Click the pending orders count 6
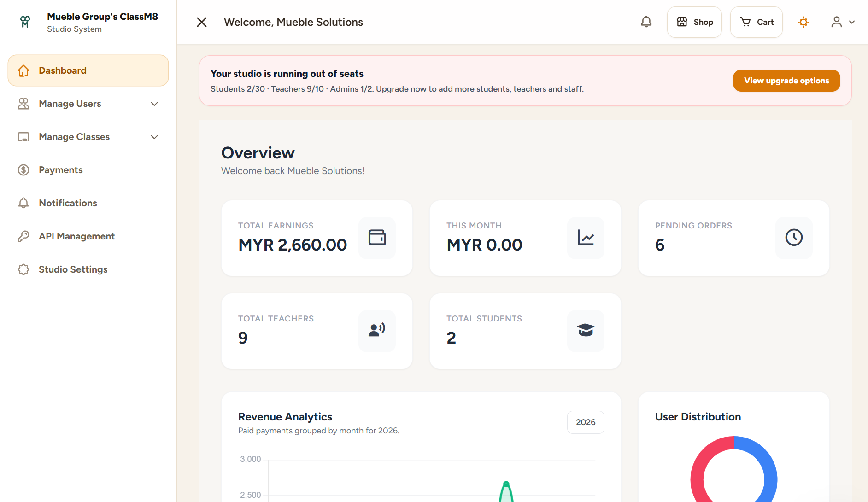868x502 pixels. [x=660, y=245]
